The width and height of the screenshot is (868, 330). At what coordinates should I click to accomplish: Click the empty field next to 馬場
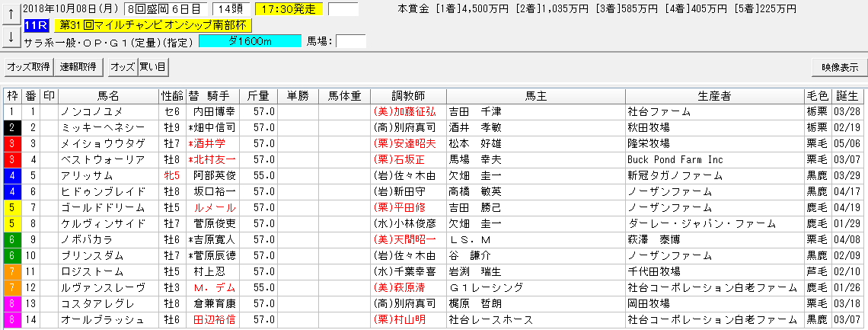click(x=351, y=41)
